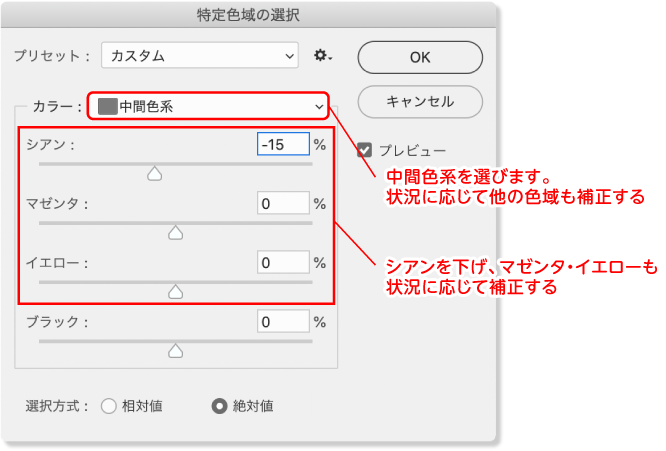
Task: Click the 特定色域の選択 dialog title bar
Action: pos(248,15)
